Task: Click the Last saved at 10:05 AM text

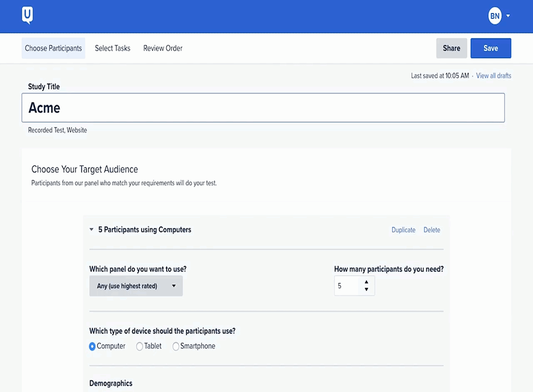Action: (x=440, y=75)
